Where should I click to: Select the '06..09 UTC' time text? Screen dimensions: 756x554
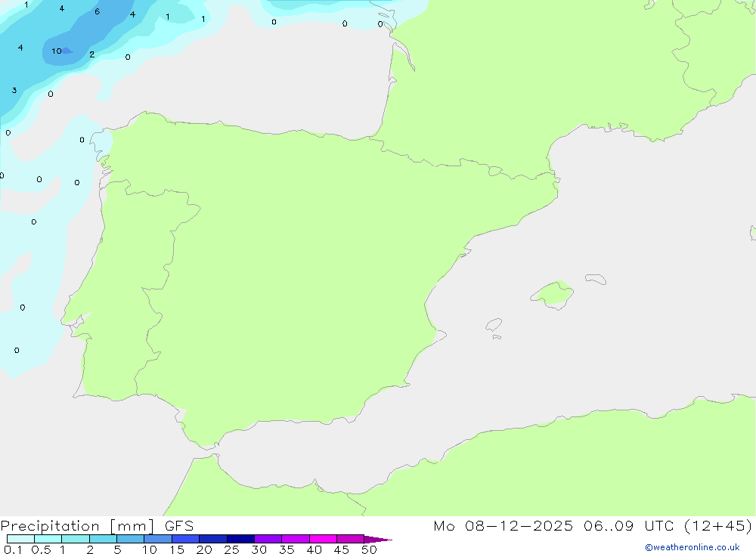628,525
